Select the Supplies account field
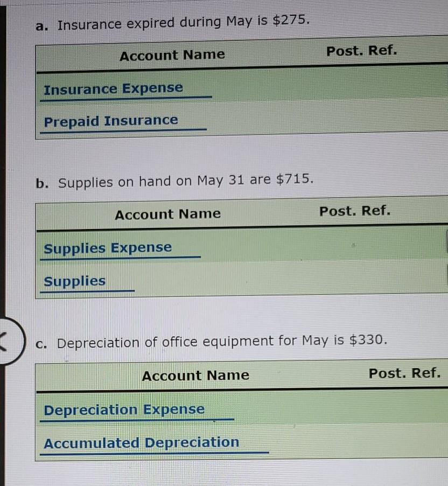Viewport: 448px width, 486px height. [x=87, y=282]
